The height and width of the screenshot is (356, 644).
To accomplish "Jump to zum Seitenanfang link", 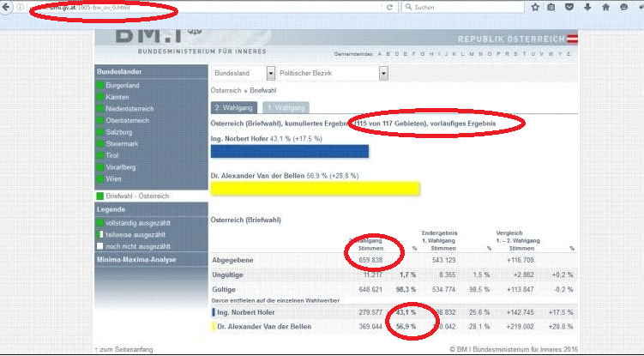I will [x=123, y=349].
